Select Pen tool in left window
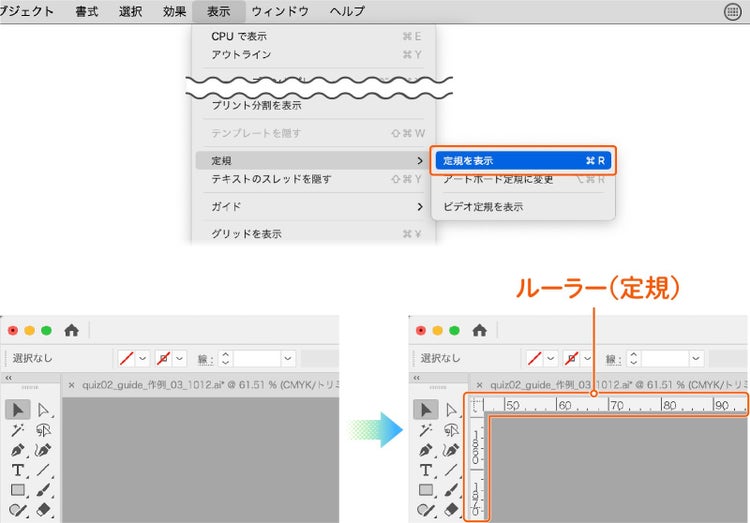This screenshot has width=750, height=523. (x=18, y=450)
